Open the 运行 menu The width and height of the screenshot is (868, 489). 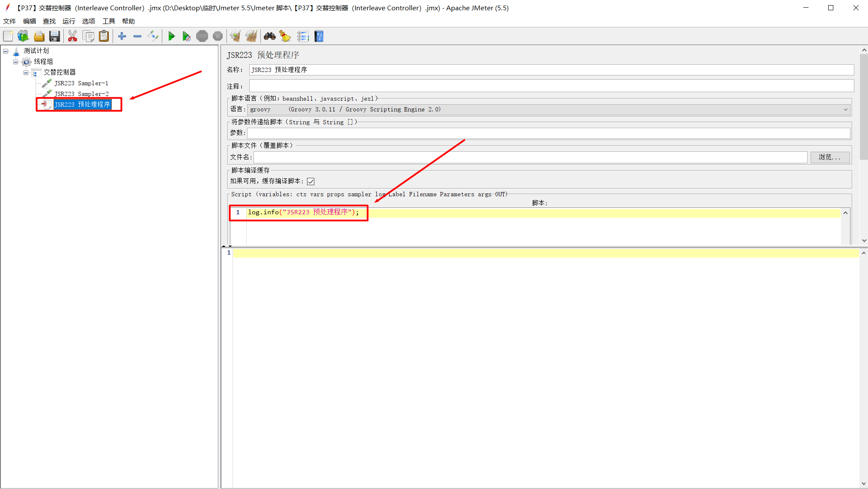pyautogui.click(x=69, y=21)
